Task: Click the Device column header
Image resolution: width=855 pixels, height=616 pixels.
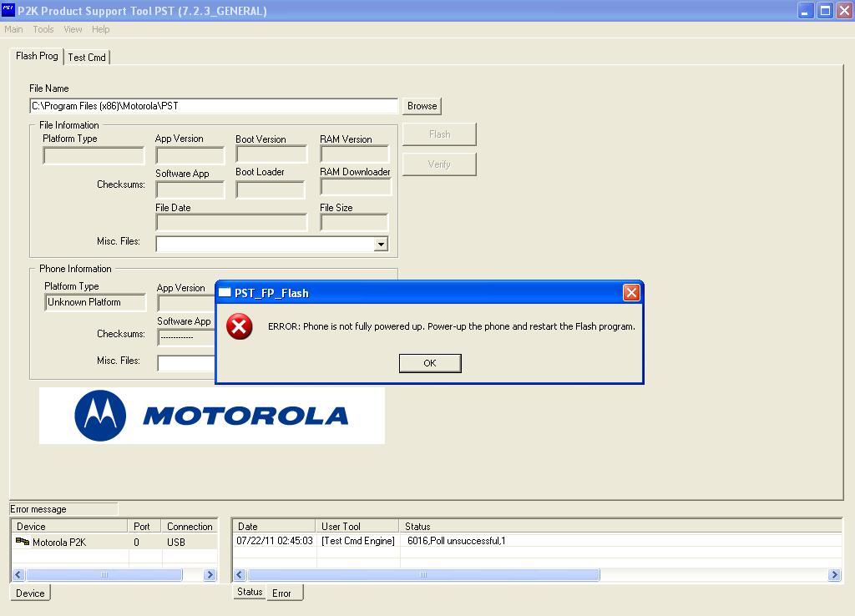Action: [x=70, y=526]
